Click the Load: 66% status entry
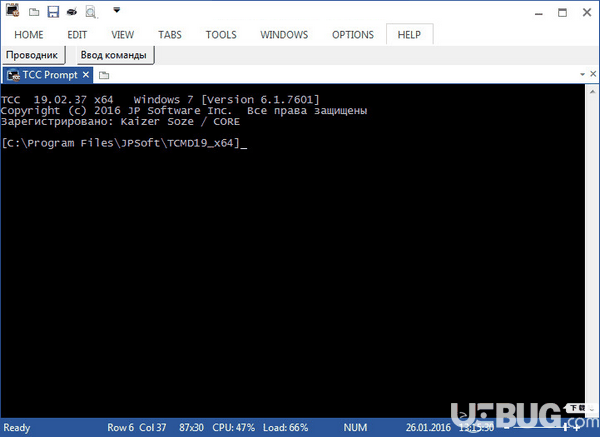The height and width of the screenshot is (437, 600). click(285, 427)
